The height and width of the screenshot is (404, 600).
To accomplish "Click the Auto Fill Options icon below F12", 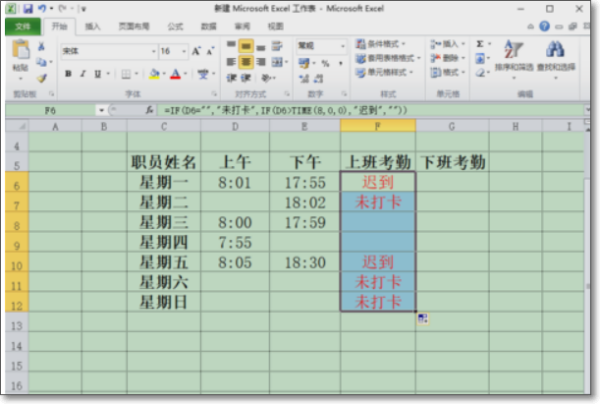I will pyautogui.click(x=424, y=318).
